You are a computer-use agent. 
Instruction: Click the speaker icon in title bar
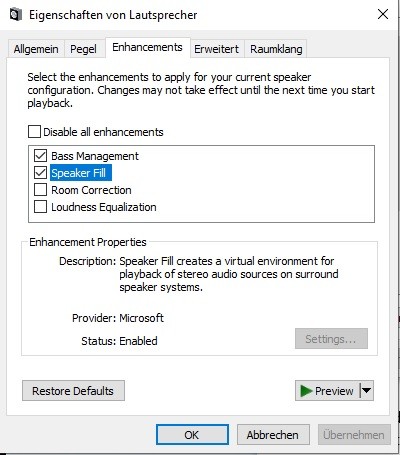(16, 15)
